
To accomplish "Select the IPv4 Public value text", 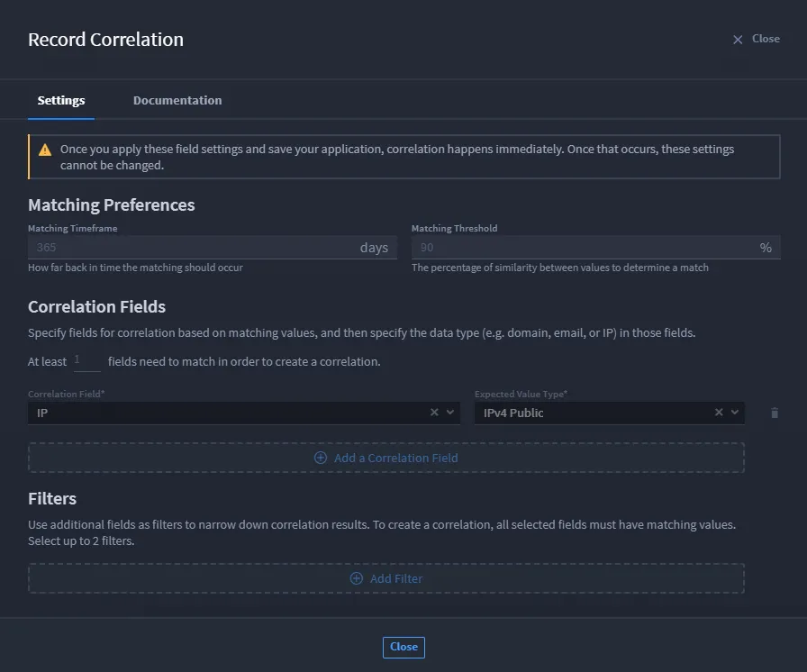I will pyautogui.click(x=513, y=413).
